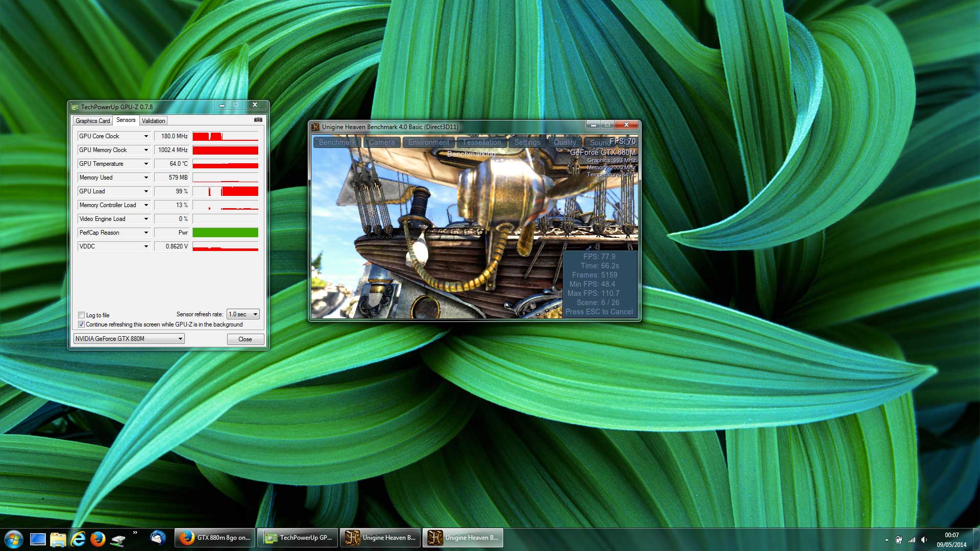Click the GPU Memory Clock red graph bar
980x551 pixels.
point(225,150)
